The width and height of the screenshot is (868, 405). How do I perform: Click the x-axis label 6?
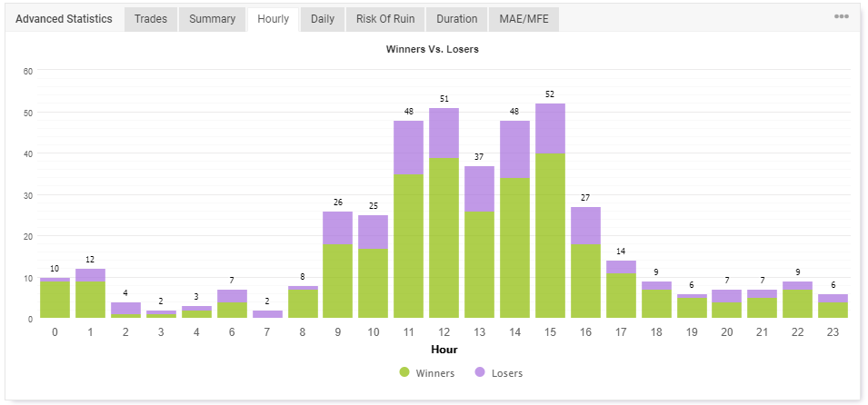(x=232, y=332)
